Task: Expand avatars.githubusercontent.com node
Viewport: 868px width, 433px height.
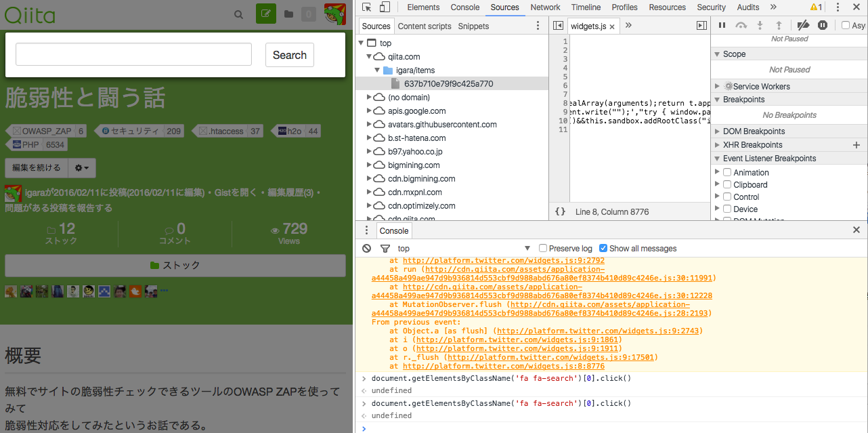Action: 369,124
